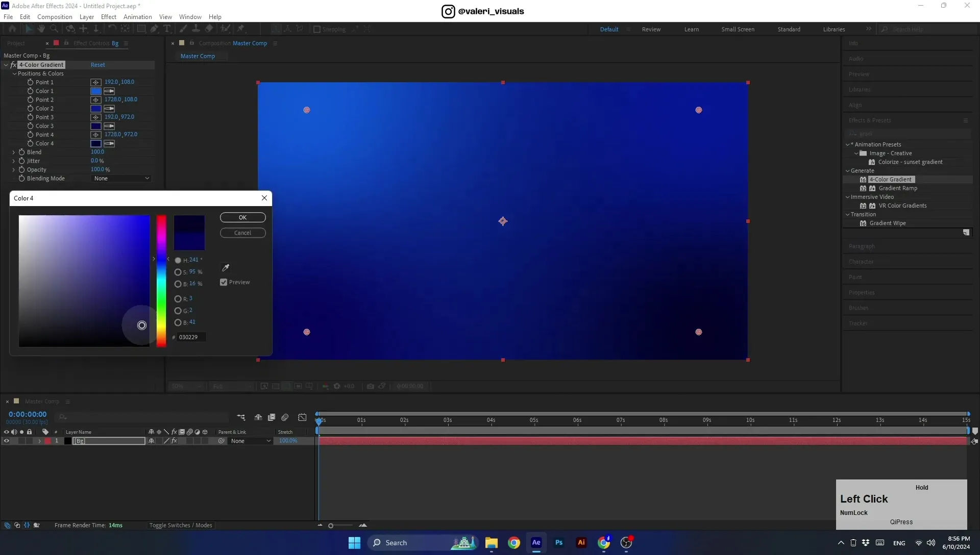The image size is (980, 555).
Task: Open the Composition Mini-Flowchart button
Action: pos(241,417)
